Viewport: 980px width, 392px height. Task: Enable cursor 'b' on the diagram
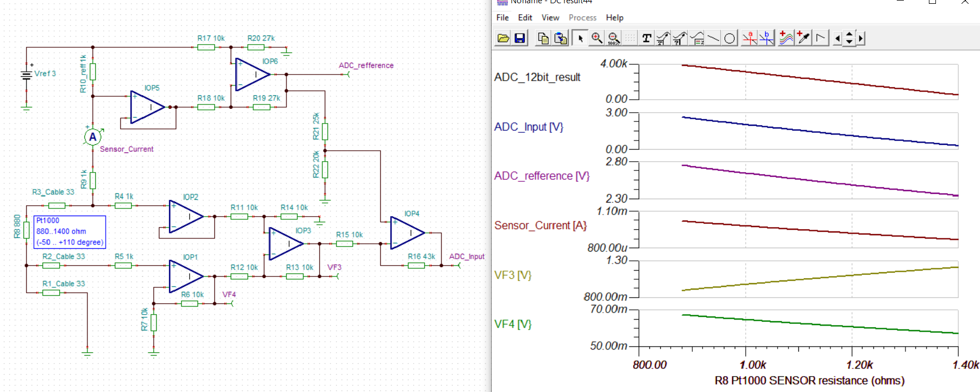click(x=766, y=38)
